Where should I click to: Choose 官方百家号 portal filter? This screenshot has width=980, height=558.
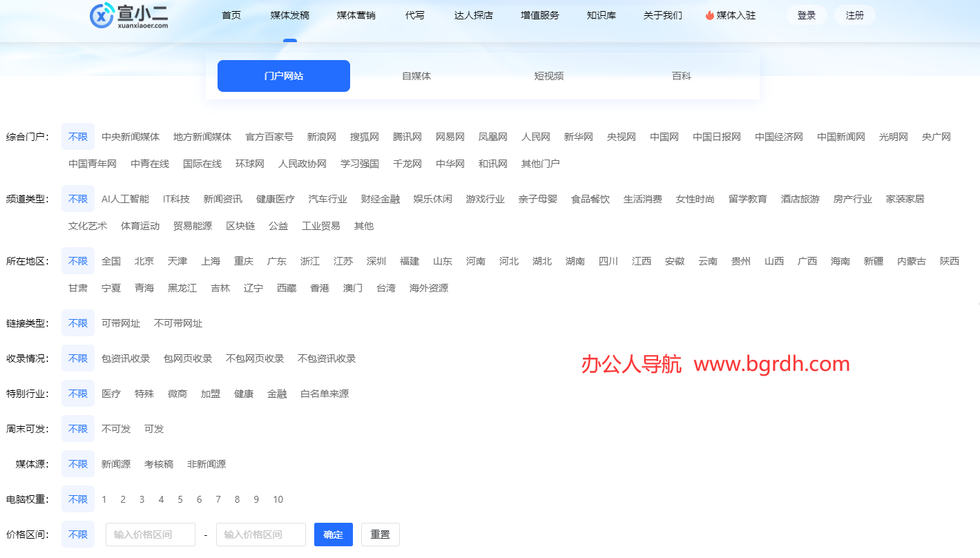pyautogui.click(x=269, y=137)
